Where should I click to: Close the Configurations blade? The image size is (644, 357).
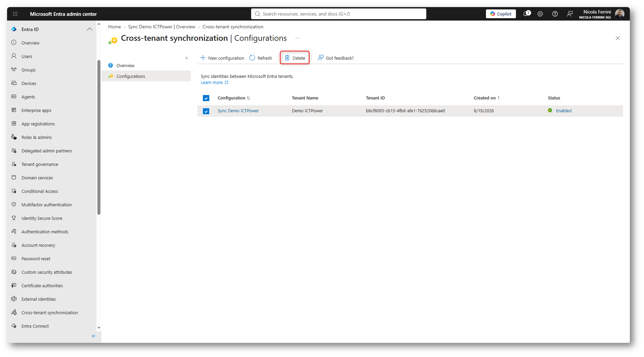coord(618,38)
